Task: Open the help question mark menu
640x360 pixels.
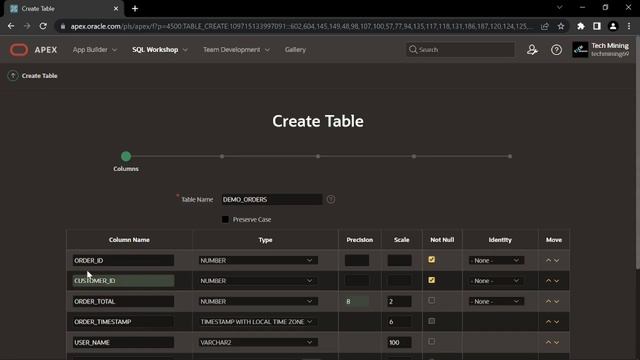Action: pyautogui.click(x=556, y=50)
